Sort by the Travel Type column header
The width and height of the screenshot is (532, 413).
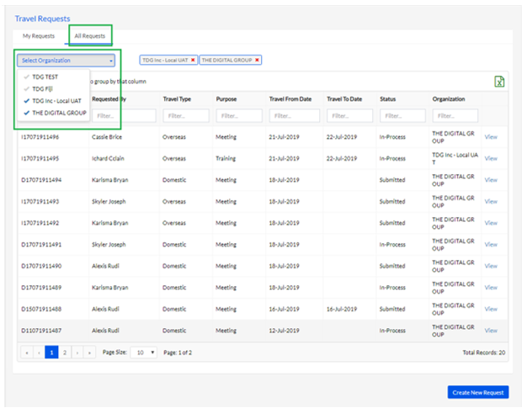click(177, 99)
